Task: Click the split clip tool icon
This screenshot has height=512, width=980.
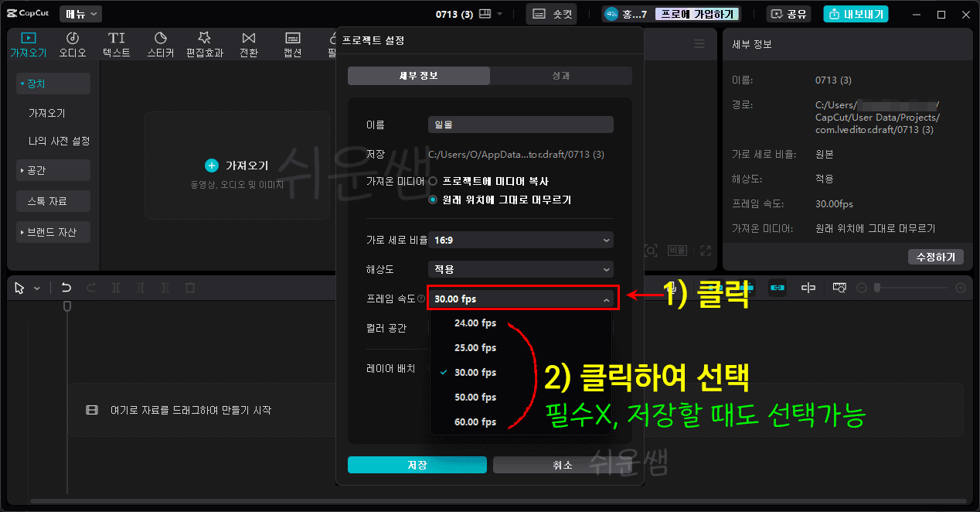Action: [x=116, y=288]
